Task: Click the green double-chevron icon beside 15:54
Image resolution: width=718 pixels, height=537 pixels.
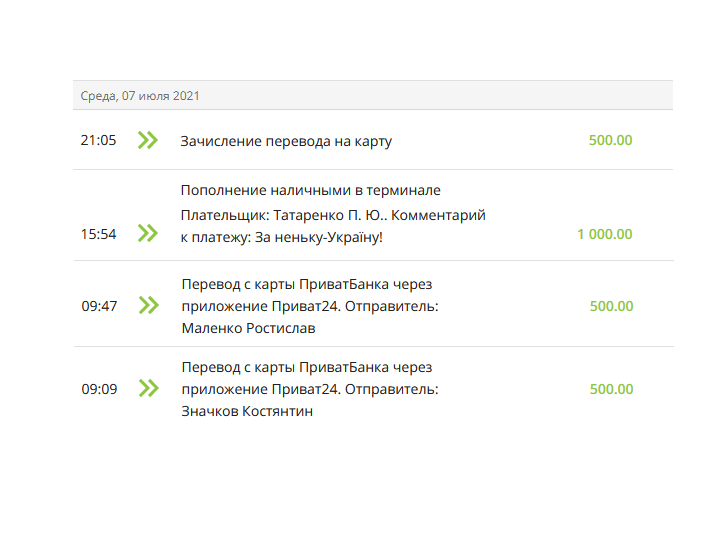Action: (148, 233)
